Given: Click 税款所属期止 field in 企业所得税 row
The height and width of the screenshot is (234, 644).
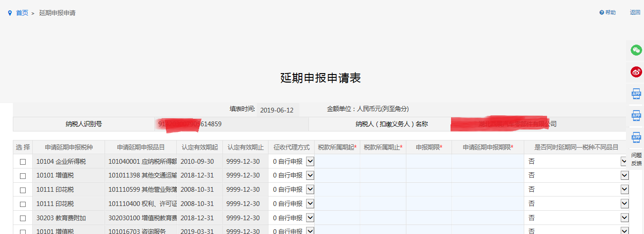Looking at the screenshot, I should point(383,161).
